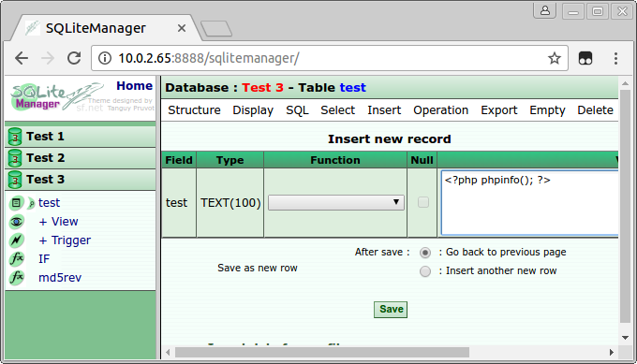Open the Test 2 database
This screenshot has height=364, width=637.
pos(46,158)
